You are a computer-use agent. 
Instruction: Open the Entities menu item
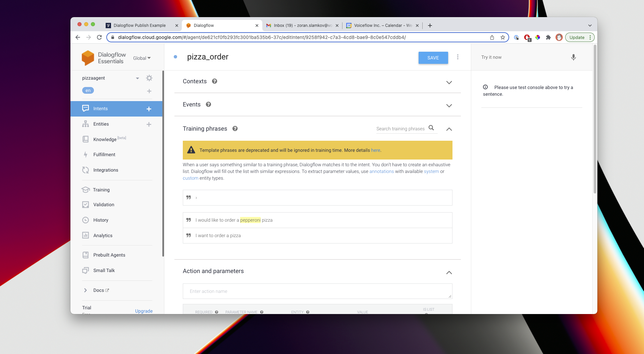pyautogui.click(x=101, y=124)
